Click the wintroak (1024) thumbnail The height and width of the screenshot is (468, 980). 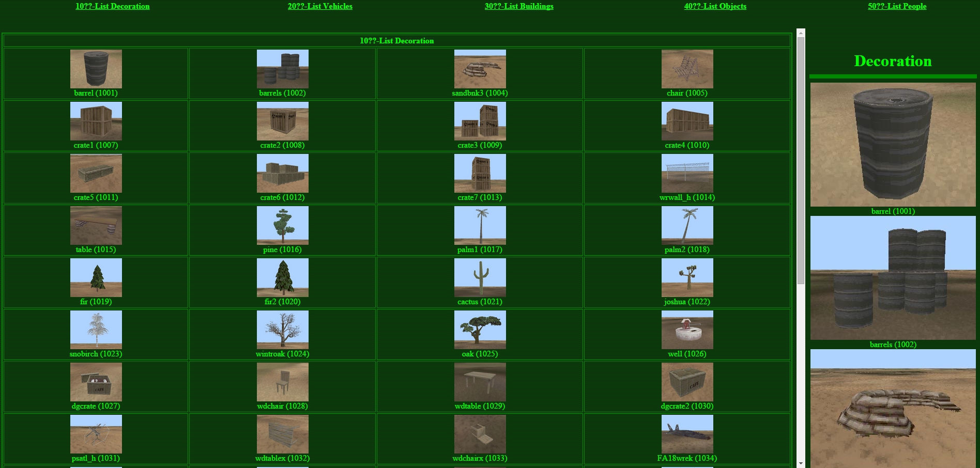coord(283,330)
